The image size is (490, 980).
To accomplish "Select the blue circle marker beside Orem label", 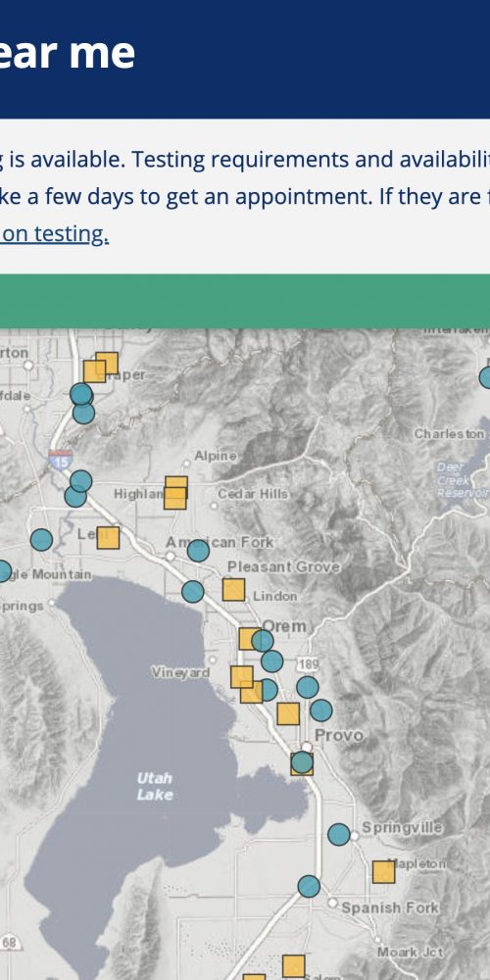I will [263, 641].
